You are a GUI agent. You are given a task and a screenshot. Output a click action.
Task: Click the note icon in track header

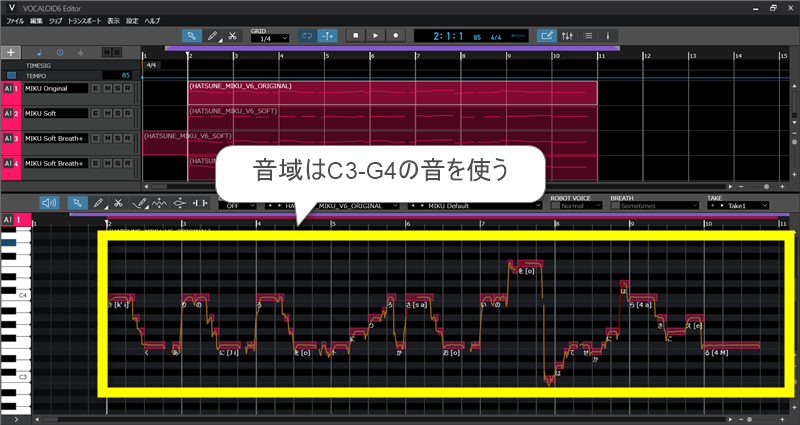point(40,53)
